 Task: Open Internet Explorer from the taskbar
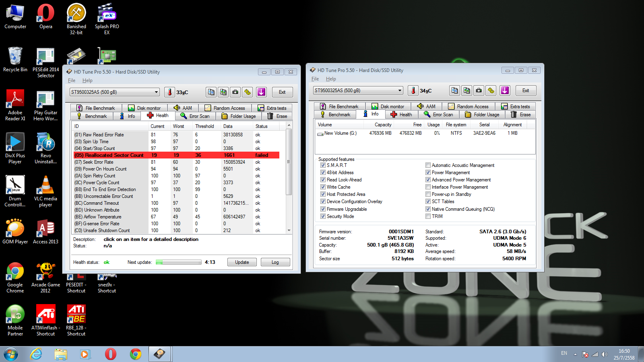(x=36, y=354)
